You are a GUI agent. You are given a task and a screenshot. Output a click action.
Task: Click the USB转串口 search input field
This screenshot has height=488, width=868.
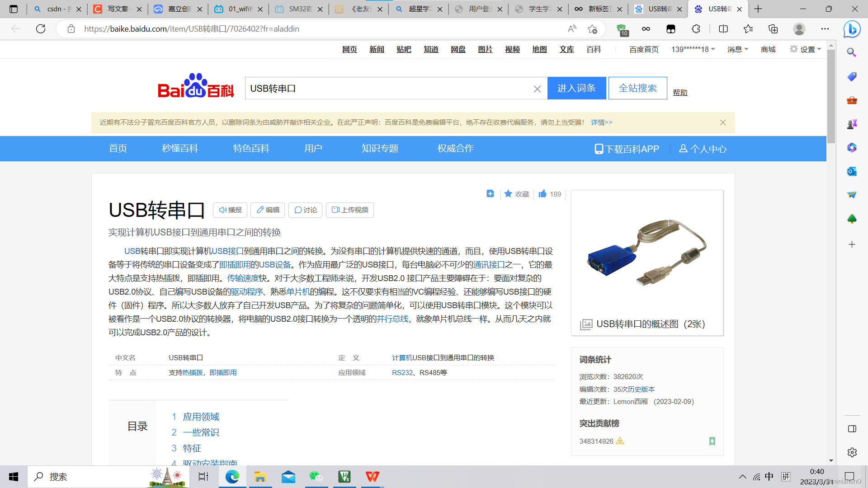(x=389, y=89)
